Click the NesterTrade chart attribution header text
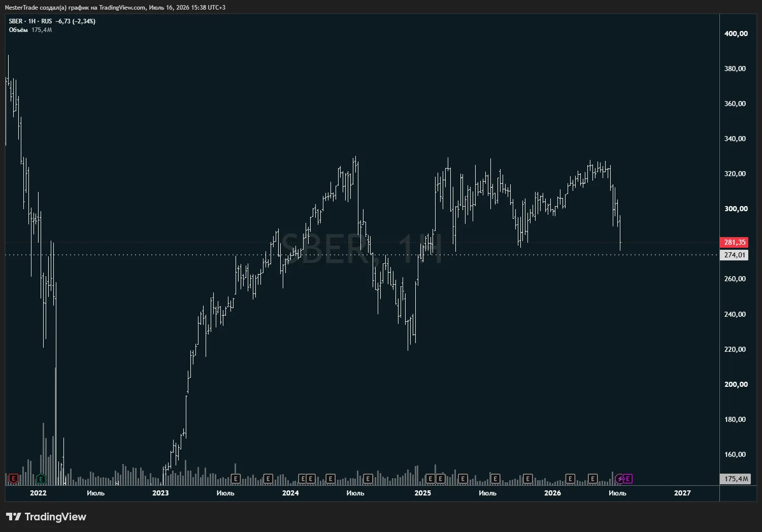Viewport: 762px width, 532px height. 115,8
